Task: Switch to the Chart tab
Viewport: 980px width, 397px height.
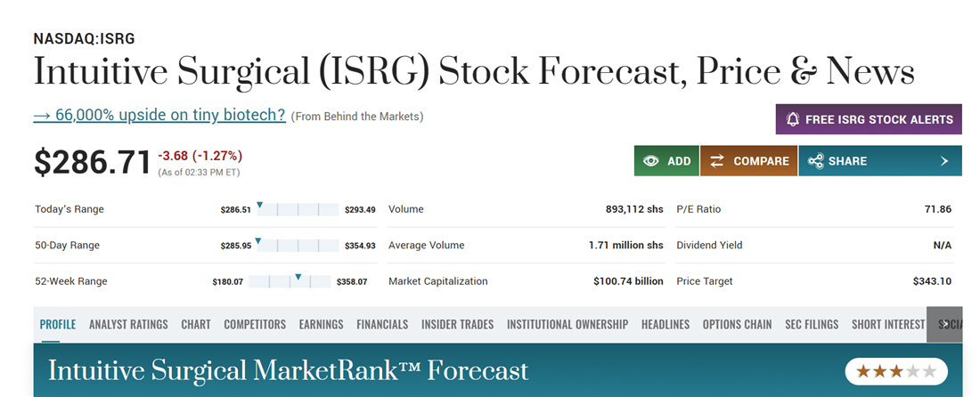Action: [x=196, y=325]
